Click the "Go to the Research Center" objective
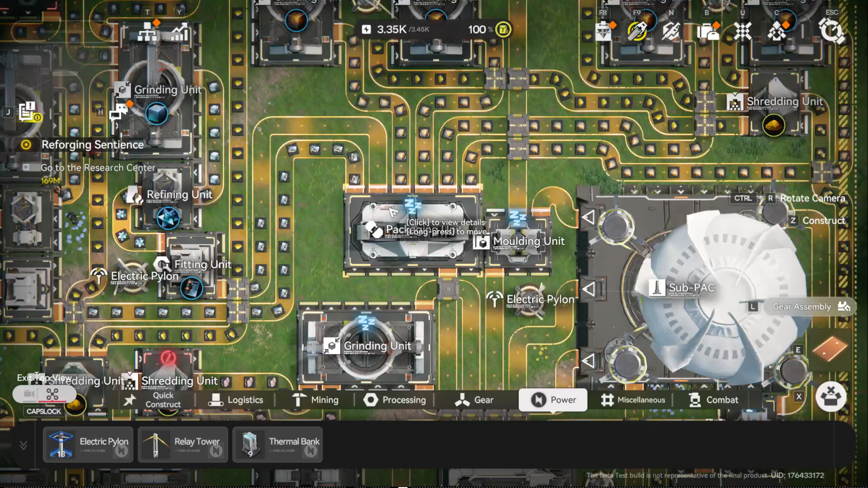 pyautogui.click(x=98, y=168)
